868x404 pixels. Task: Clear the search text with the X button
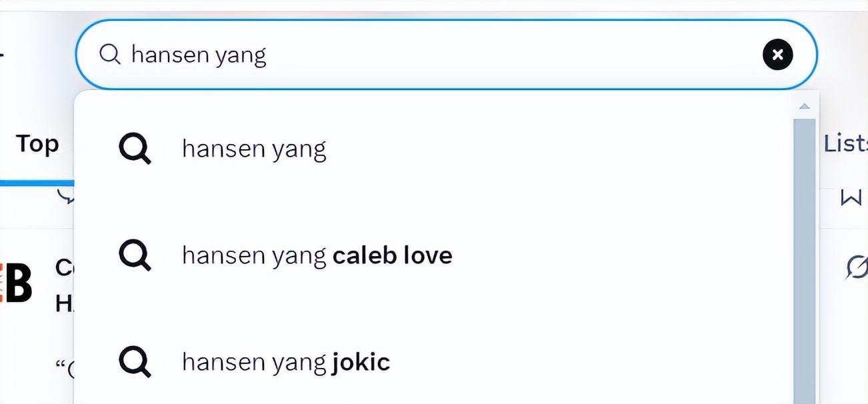tap(777, 55)
